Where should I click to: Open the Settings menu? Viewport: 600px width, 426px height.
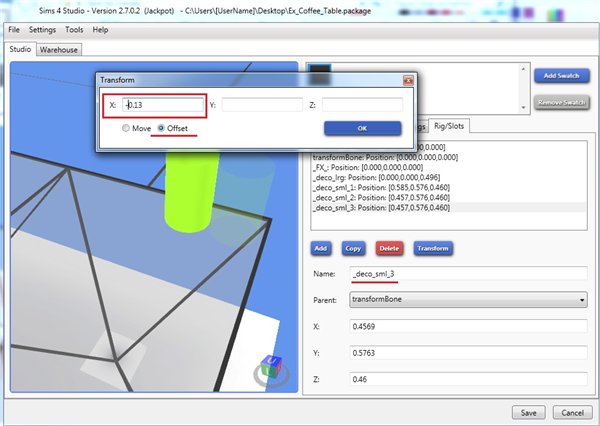43,30
